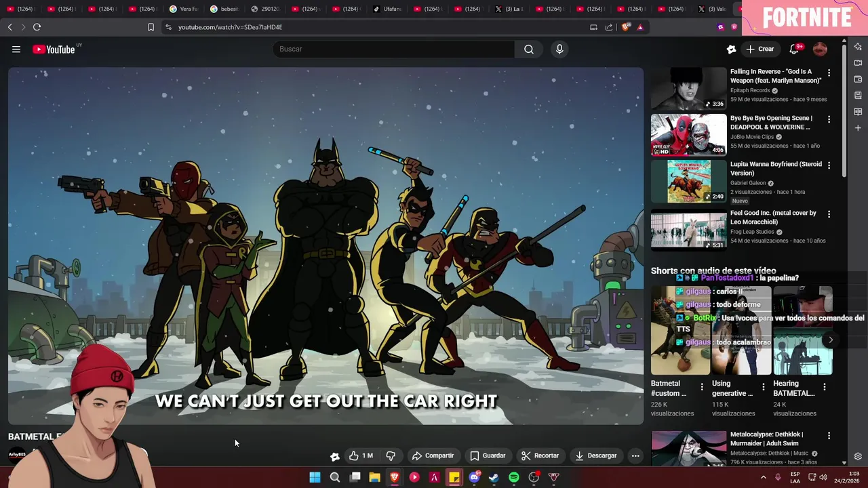868x488 pixels.
Task: Click the Compartir share button
Action: 433,455
